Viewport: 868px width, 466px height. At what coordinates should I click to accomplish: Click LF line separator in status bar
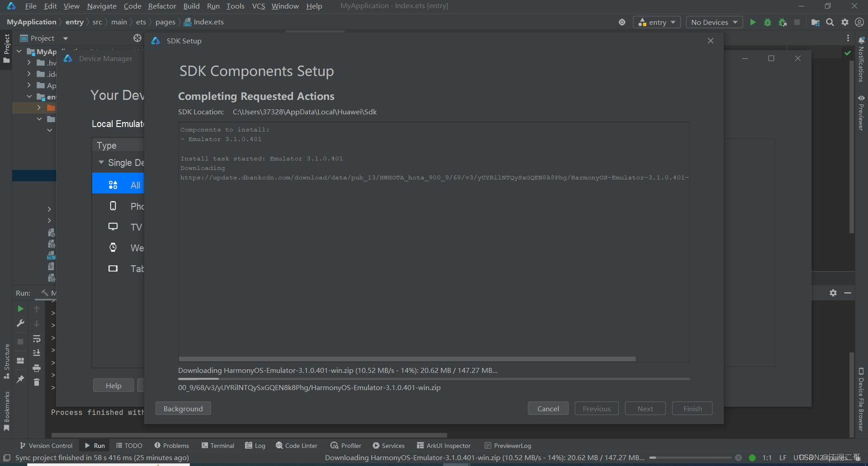point(783,458)
